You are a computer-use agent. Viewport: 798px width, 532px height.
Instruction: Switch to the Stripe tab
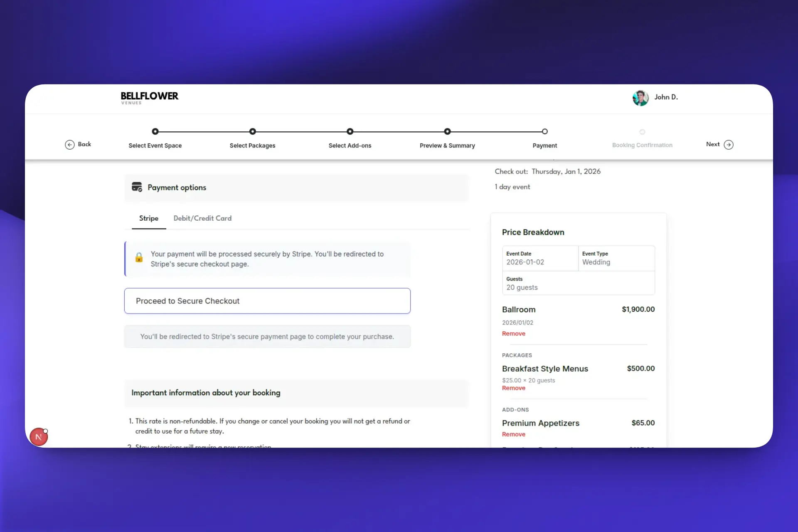tap(149, 218)
